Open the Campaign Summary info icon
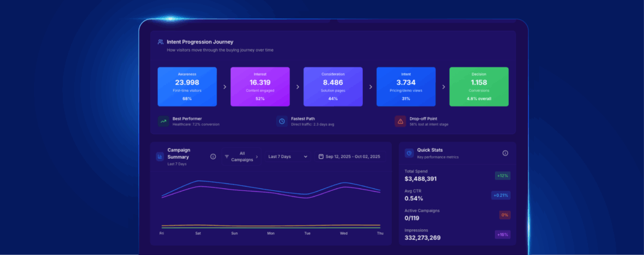This screenshot has width=644, height=255. coord(213,157)
